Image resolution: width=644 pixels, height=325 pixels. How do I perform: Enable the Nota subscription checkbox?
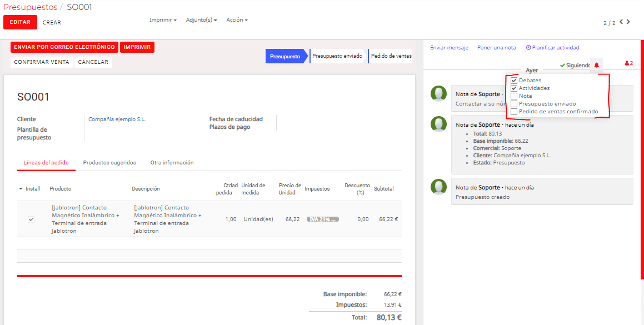point(514,96)
